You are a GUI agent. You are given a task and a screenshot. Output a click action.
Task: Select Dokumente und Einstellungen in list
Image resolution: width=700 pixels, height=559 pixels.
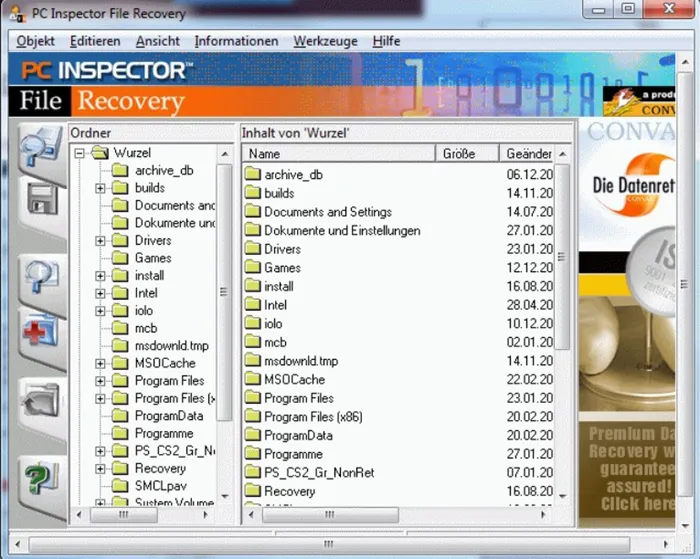[x=342, y=230]
